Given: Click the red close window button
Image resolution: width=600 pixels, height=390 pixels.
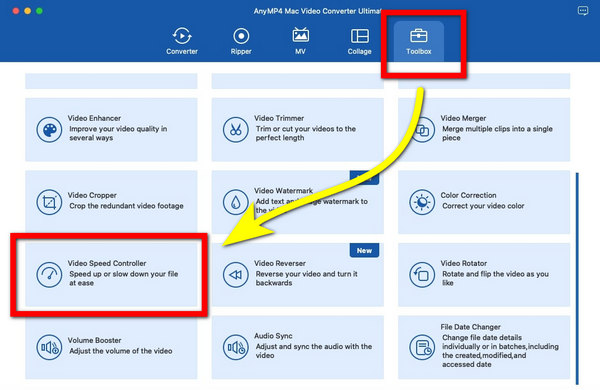Looking at the screenshot, I should (x=16, y=11).
